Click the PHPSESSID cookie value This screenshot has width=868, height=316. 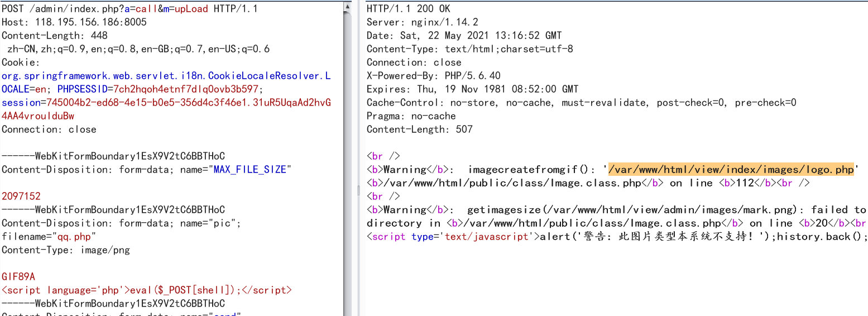[186, 89]
